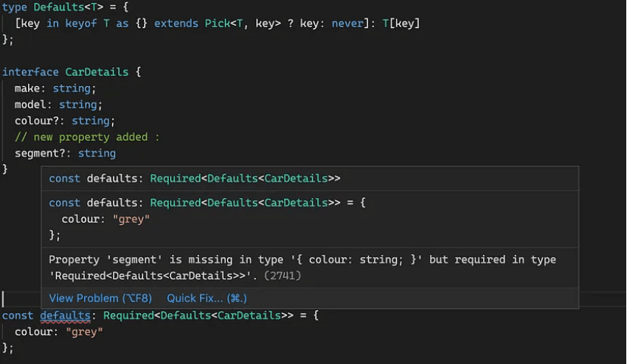Click the "grey" string in the bottom editor line
This screenshot has width=627, height=364.
pos(84,332)
